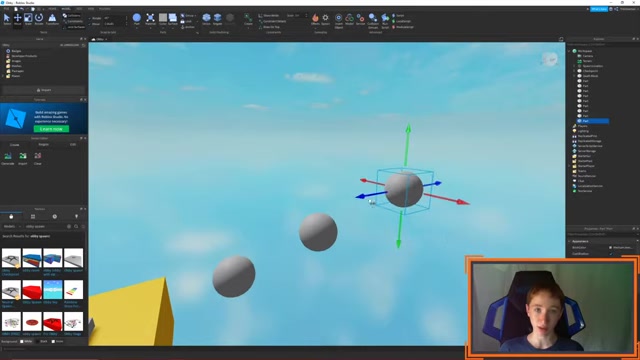Viewport: 640px width, 360px height.
Task: Insert a Script from the ribbon
Action: [x=398, y=16]
